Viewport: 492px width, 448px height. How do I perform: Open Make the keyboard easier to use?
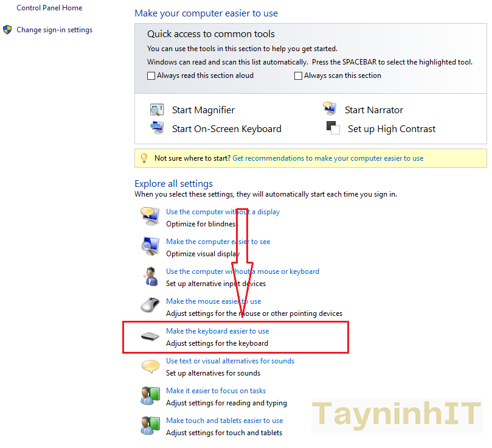pos(217,331)
